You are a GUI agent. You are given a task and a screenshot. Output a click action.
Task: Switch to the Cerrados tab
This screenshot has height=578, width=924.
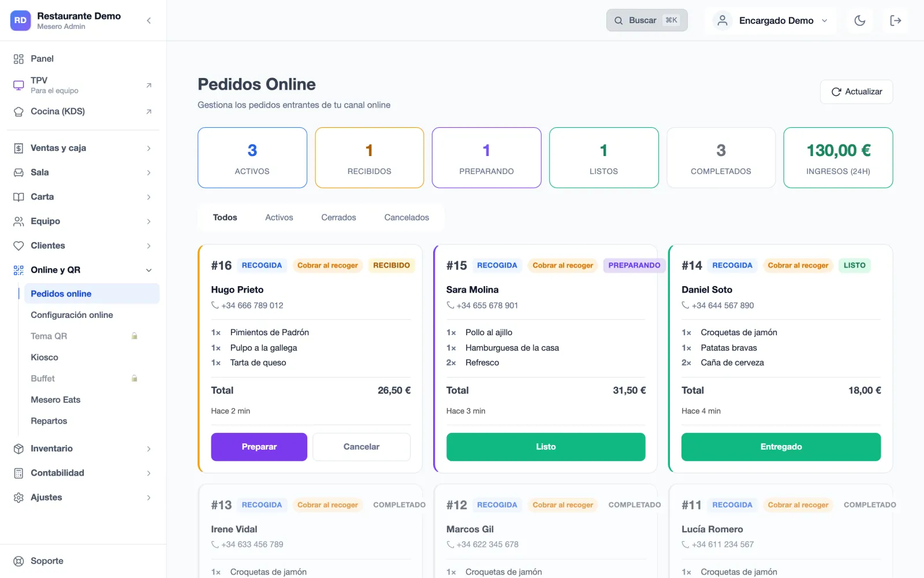[338, 217]
